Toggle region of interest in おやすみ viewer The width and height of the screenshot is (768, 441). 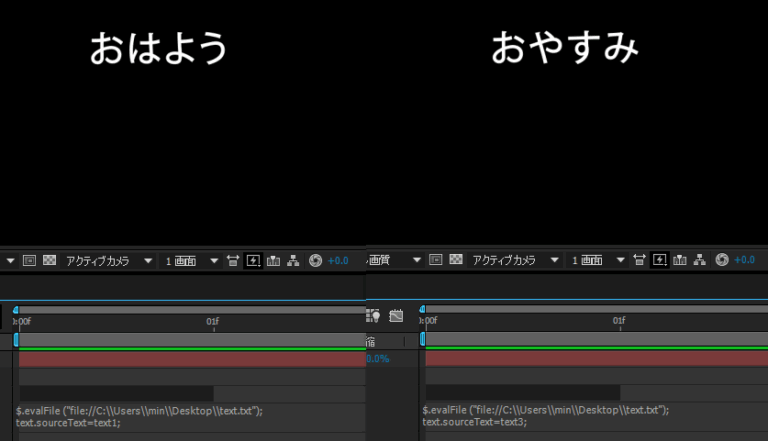tap(436, 260)
